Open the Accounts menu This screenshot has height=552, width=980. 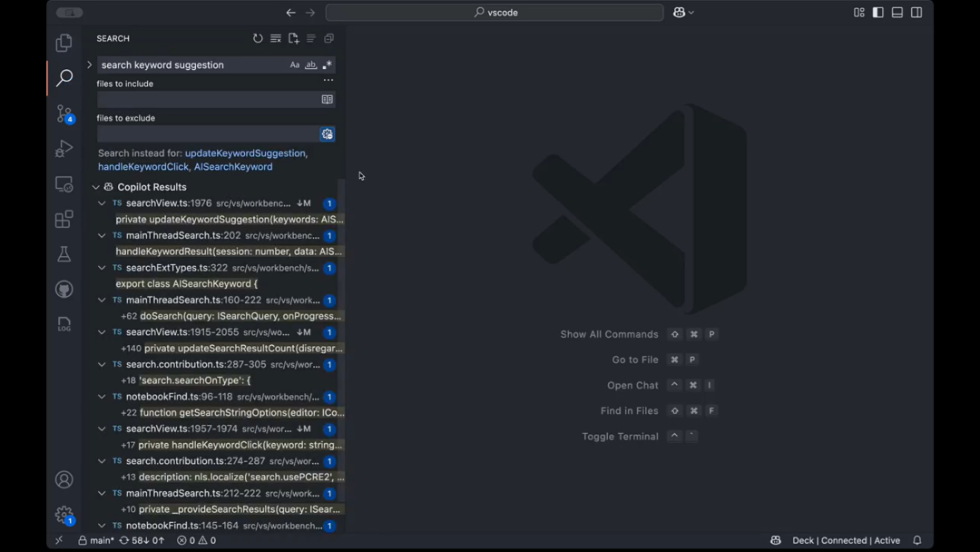[64, 479]
